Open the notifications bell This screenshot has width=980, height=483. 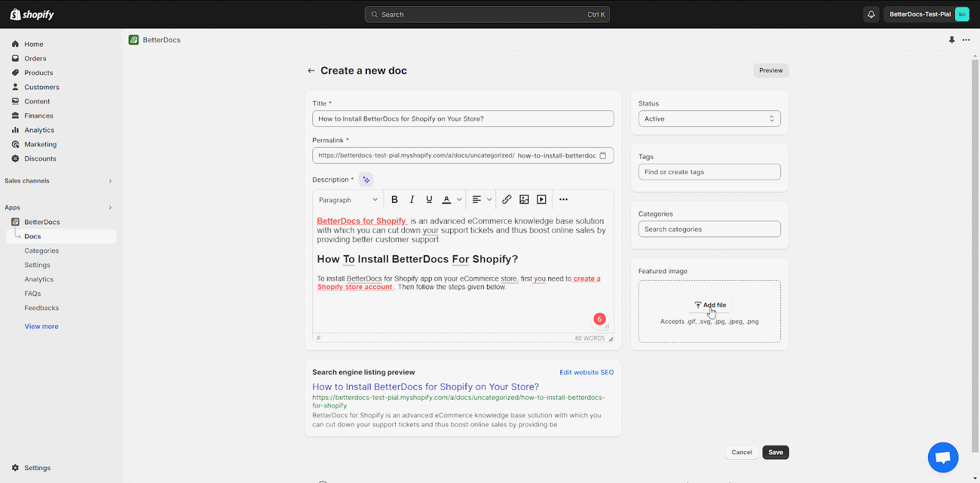871,14
